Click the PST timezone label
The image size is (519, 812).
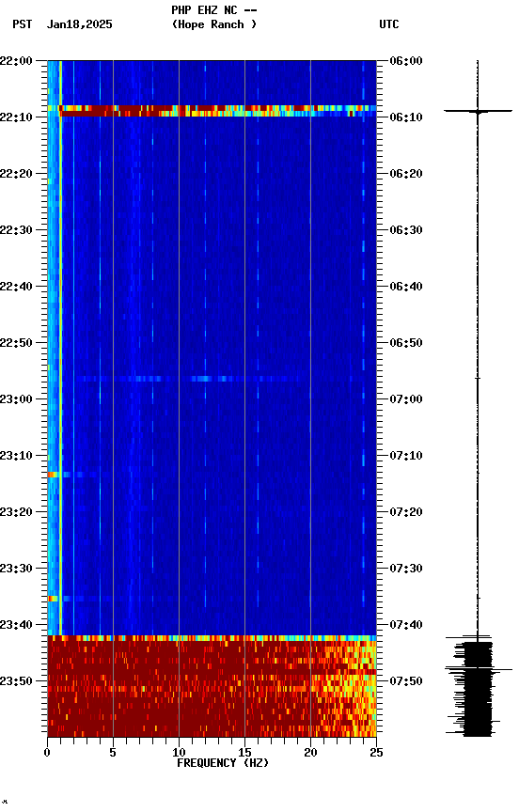pyautogui.click(x=22, y=24)
